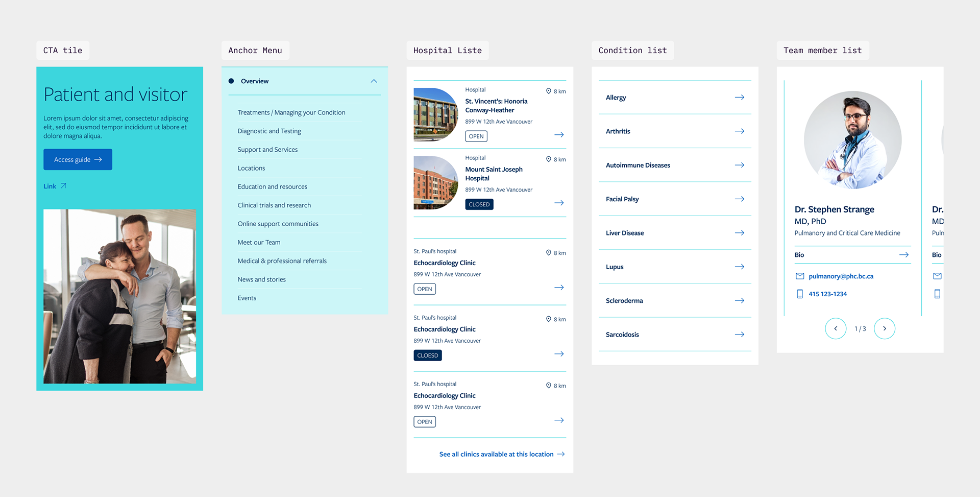
Task: Open Dr. Stephen Strange name heading
Action: (x=834, y=209)
